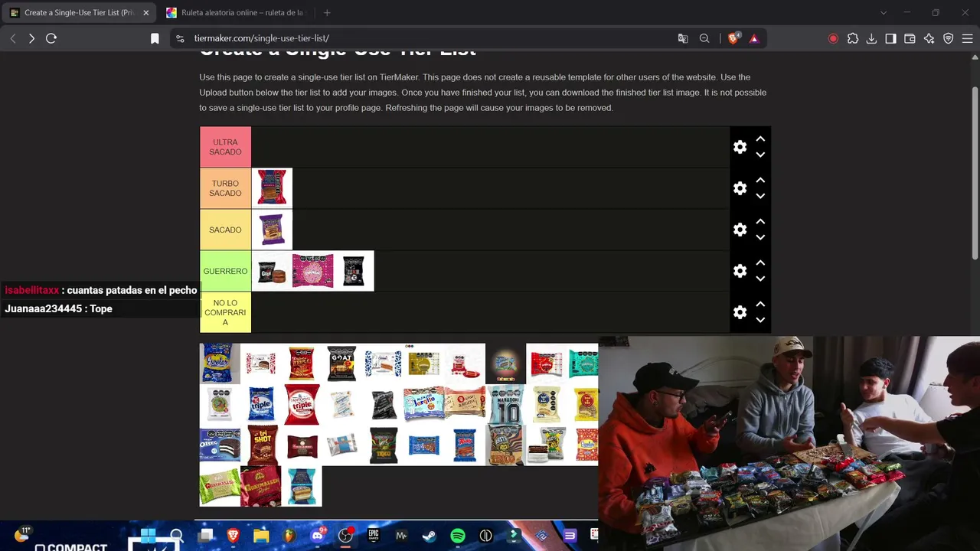Open OBS Studio from the taskbar
This screenshot has height=551, width=980.
[x=345, y=536]
